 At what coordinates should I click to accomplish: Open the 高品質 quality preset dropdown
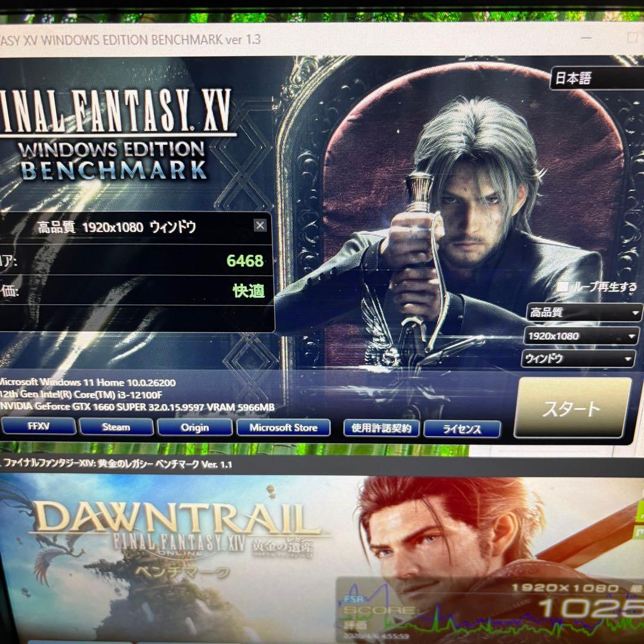click(x=584, y=312)
